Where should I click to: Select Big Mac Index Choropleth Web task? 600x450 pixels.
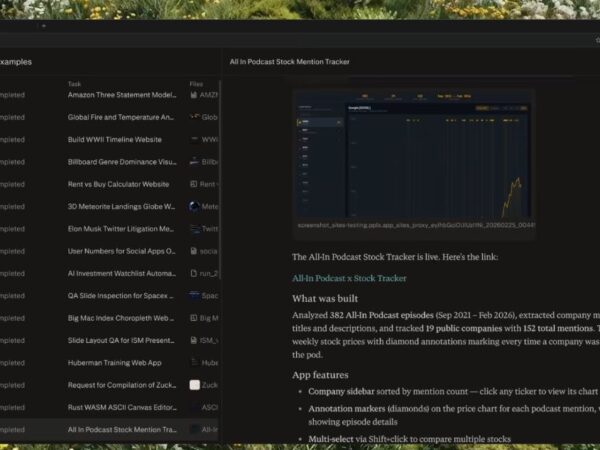pos(121,318)
